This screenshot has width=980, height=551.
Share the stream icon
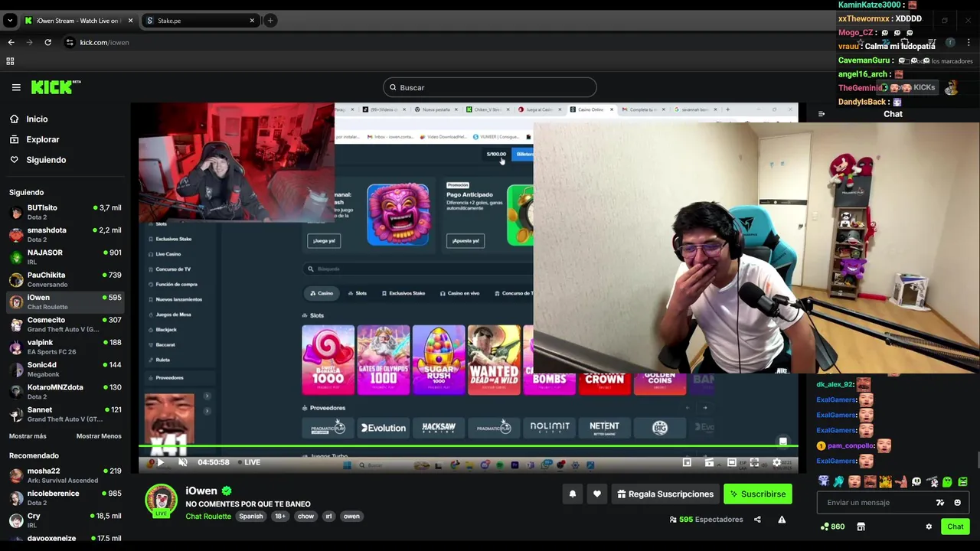coord(757,520)
